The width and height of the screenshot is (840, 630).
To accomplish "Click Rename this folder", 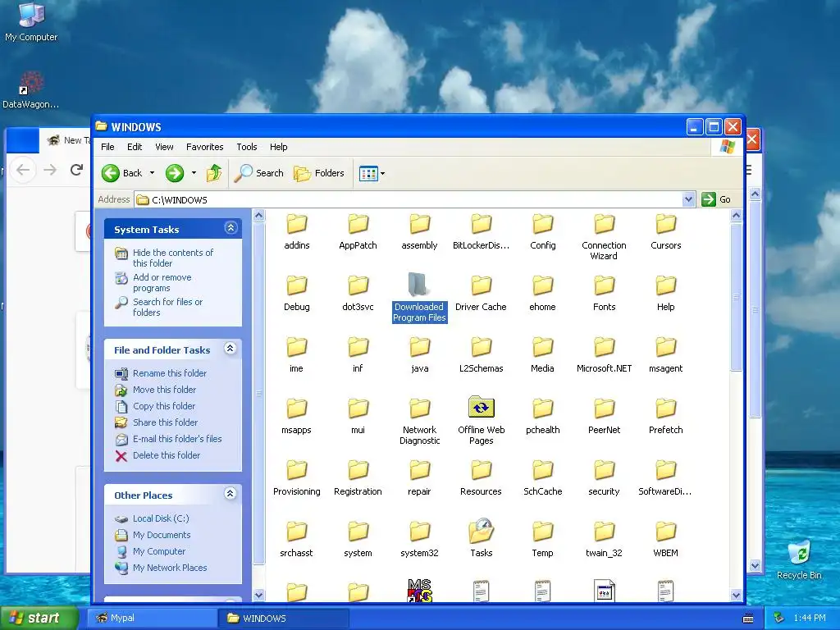I will tap(169, 373).
